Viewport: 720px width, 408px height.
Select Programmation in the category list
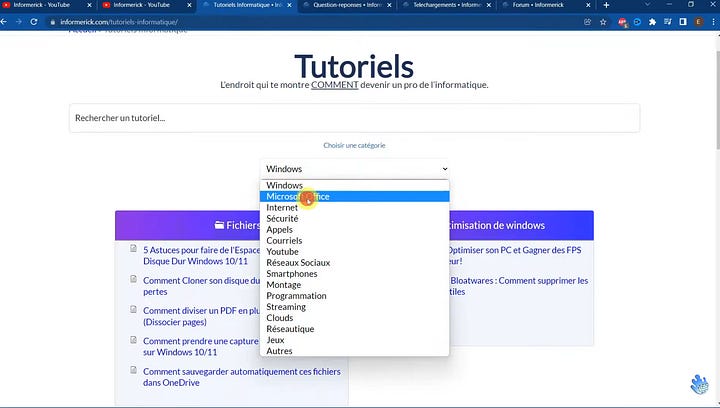point(354,296)
